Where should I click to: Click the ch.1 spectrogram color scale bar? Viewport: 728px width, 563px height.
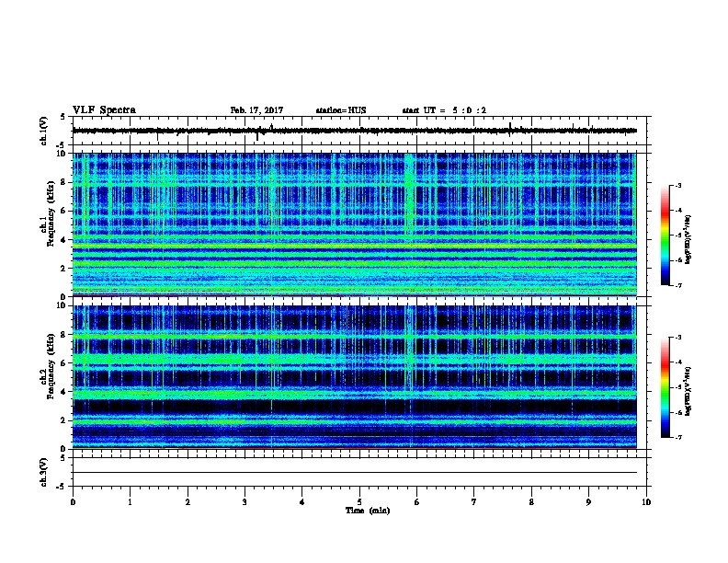click(x=665, y=236)
